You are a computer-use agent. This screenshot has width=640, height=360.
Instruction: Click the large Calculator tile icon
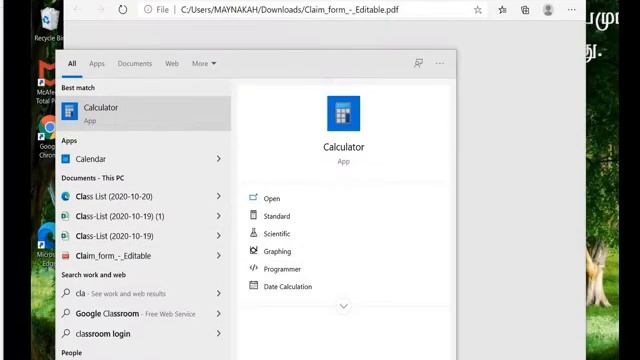[343, 113]
